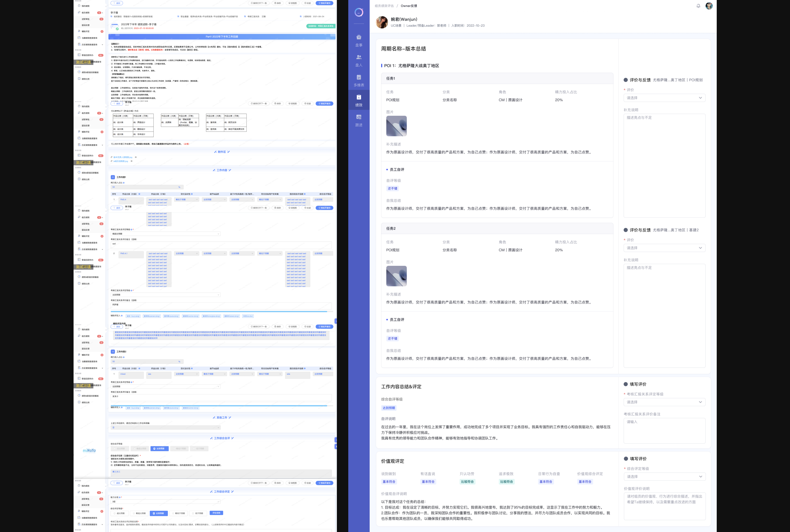The image size is (790, 532).
Task: Open 跟进 in the purple sidebar
Action: pyautogui.click(x=359, y=120)
